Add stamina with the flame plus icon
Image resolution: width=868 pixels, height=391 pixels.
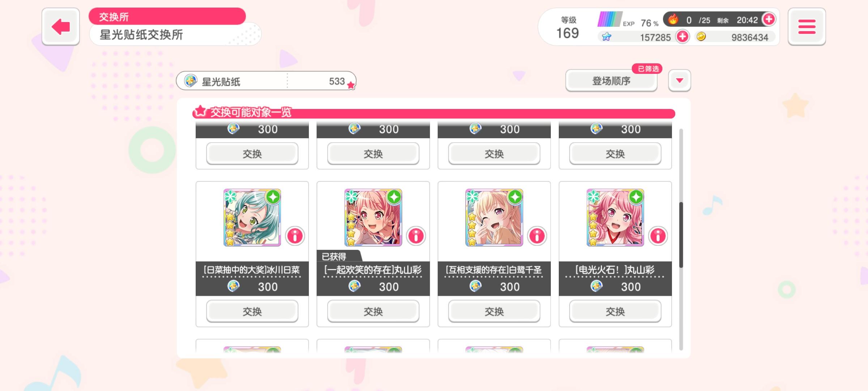tap(769, 19)
